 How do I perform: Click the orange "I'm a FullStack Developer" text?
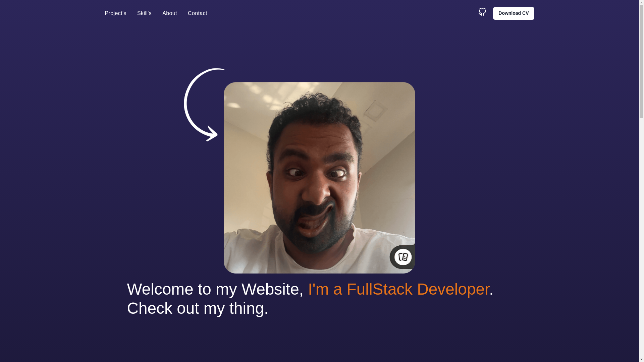[x=398, y=289]
